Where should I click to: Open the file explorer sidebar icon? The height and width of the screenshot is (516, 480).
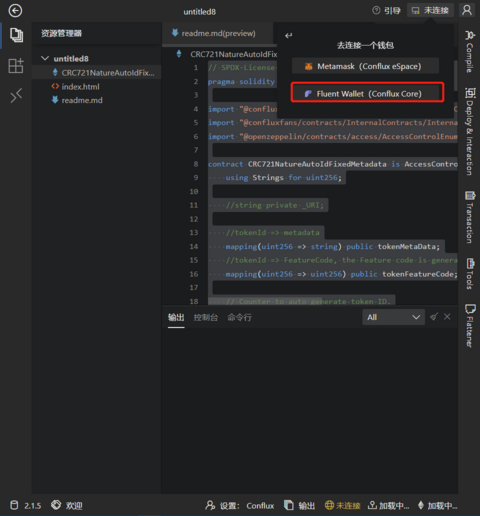16,35
